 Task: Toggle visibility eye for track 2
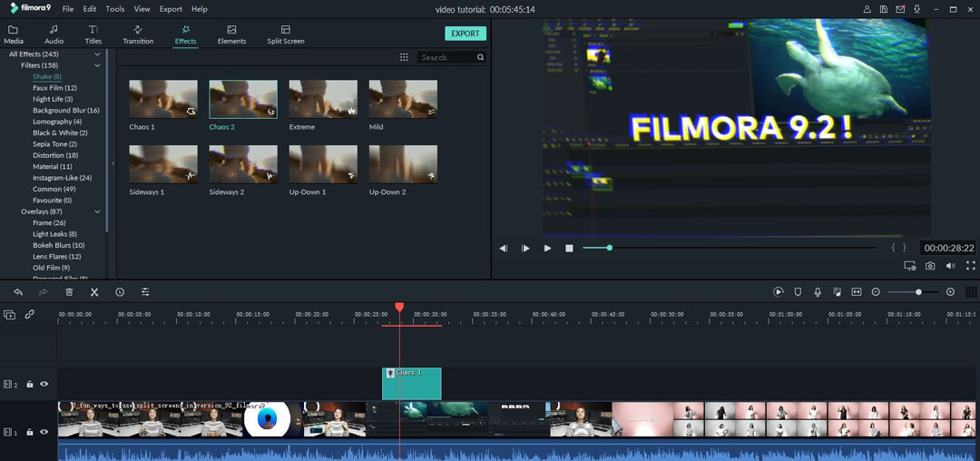(44, 385)
